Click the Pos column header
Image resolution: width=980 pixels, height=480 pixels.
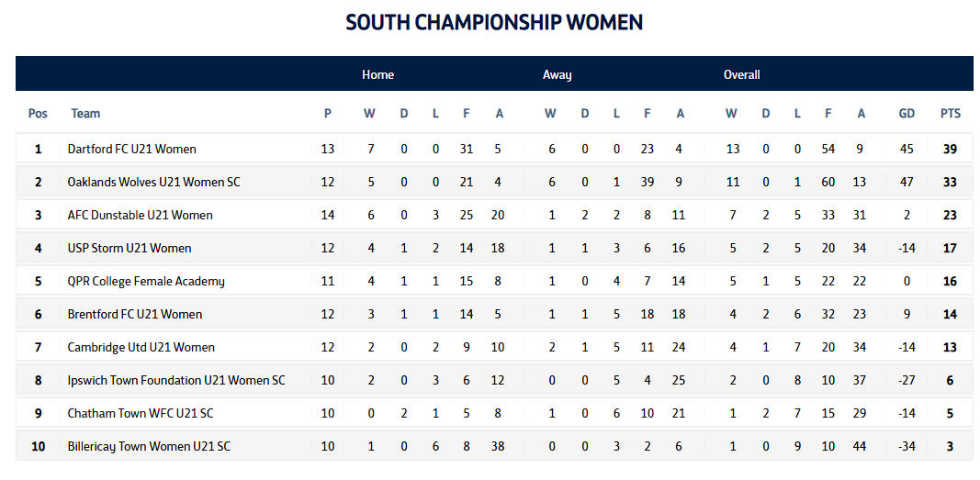click(x=38, y=114)
